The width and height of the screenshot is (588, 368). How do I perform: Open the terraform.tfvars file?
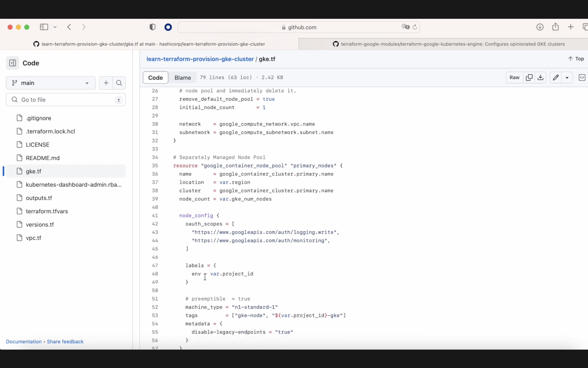tap(66, 211)
